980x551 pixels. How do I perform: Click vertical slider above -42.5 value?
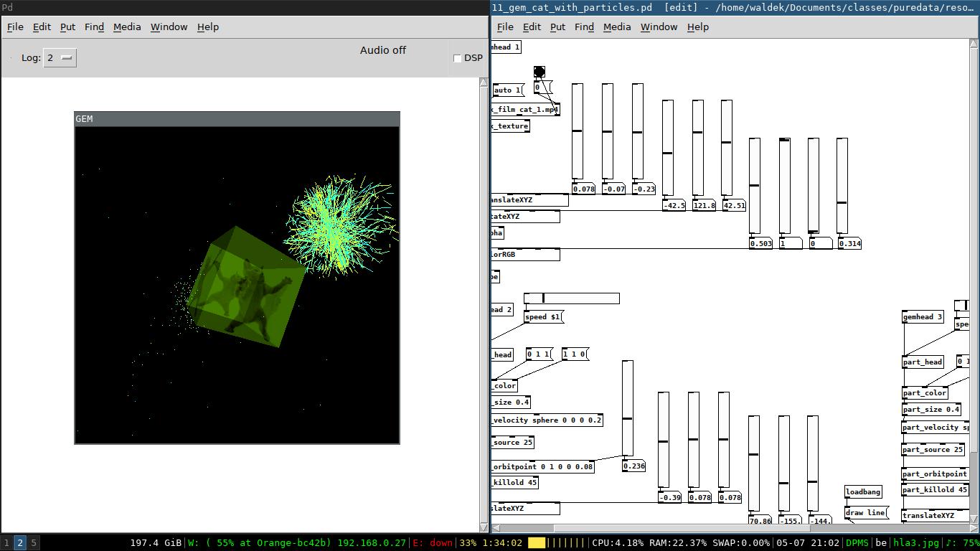(668, 147)
